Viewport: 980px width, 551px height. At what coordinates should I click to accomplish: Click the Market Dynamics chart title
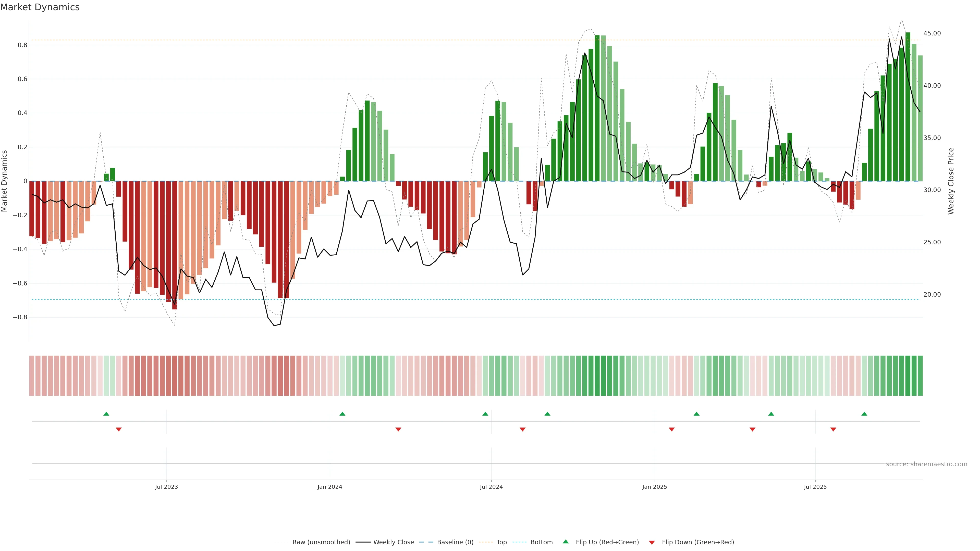(x=40, y=7)
